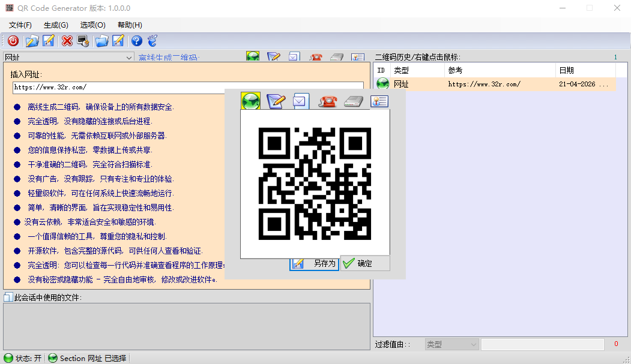Image resolution: width=631 pixels, height=364 pixels.
Task: Click the 完全透明，没有隐藏的连接或后台进程 line
Action: [x=89, y=121]
